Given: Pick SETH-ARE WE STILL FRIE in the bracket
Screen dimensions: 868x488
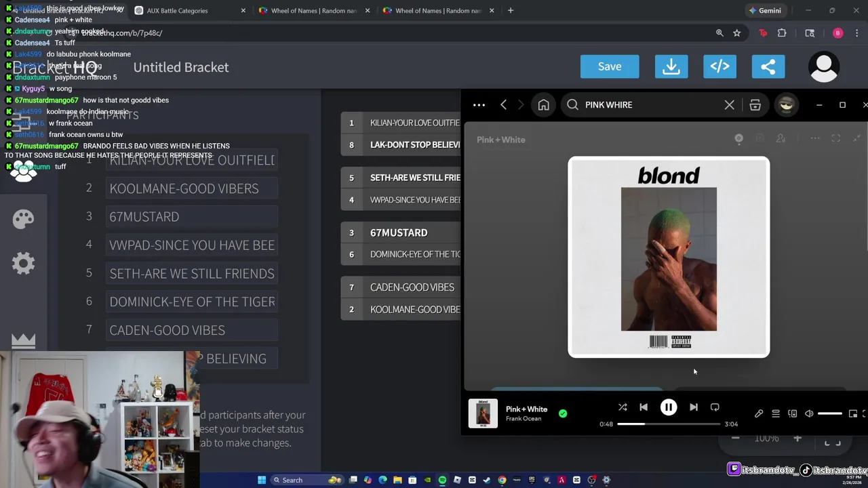Looking at the screenshot, I should pos(401,178).
